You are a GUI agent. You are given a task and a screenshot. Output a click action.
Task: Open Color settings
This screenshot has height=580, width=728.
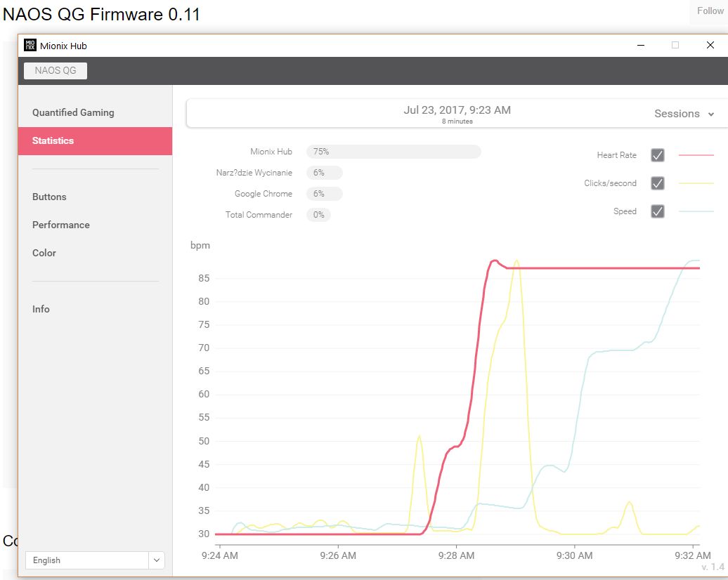point(44,253)
